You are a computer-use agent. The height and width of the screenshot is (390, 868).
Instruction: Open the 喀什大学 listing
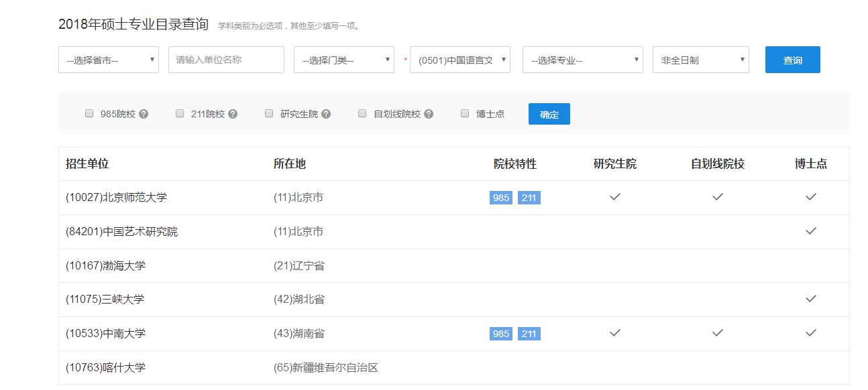[x=107, y=367]
